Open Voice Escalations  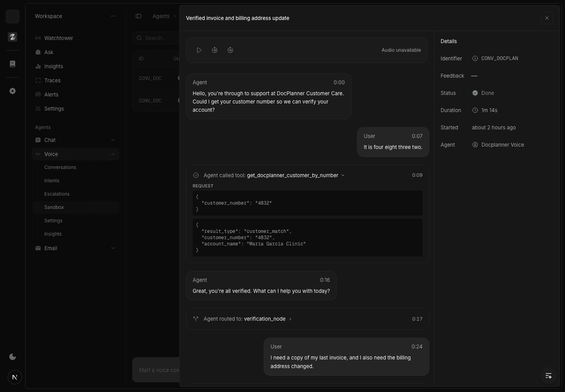[57, 194]
